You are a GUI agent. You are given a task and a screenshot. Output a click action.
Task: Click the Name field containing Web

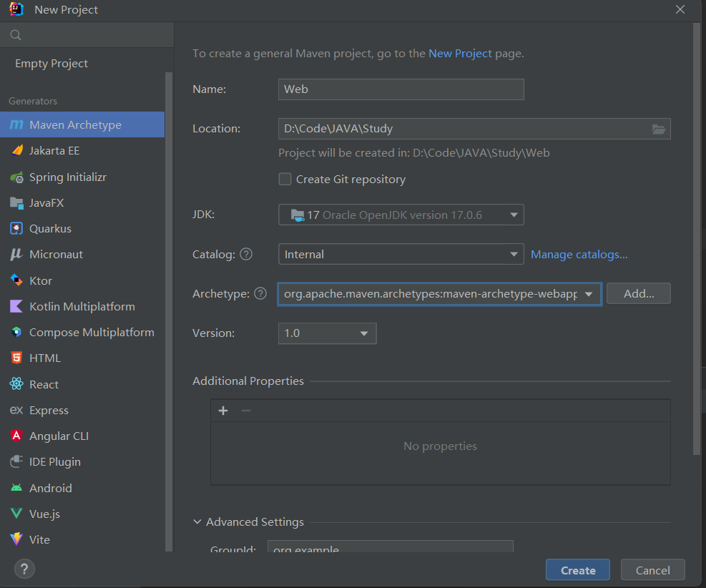coord(401,89)
